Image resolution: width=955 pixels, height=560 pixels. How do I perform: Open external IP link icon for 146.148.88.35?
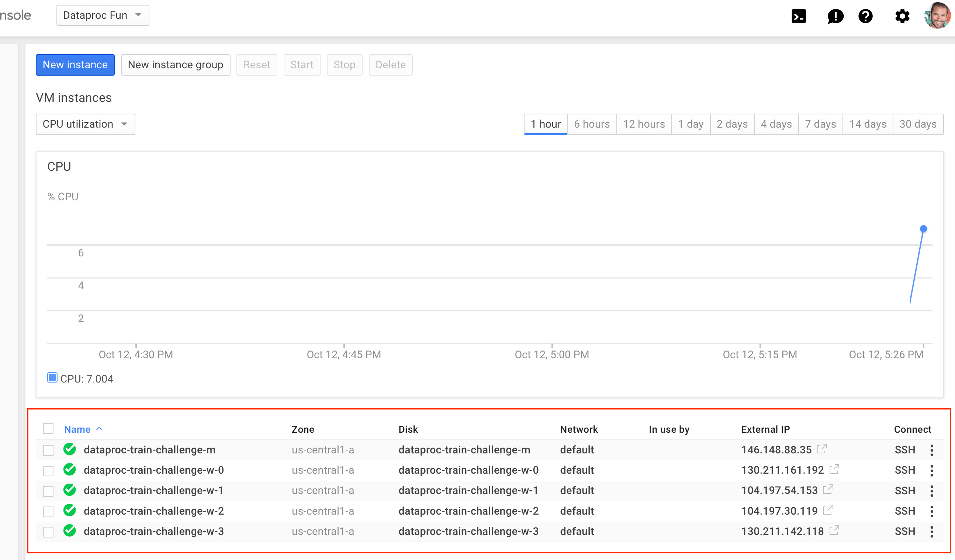coord(822,449)
